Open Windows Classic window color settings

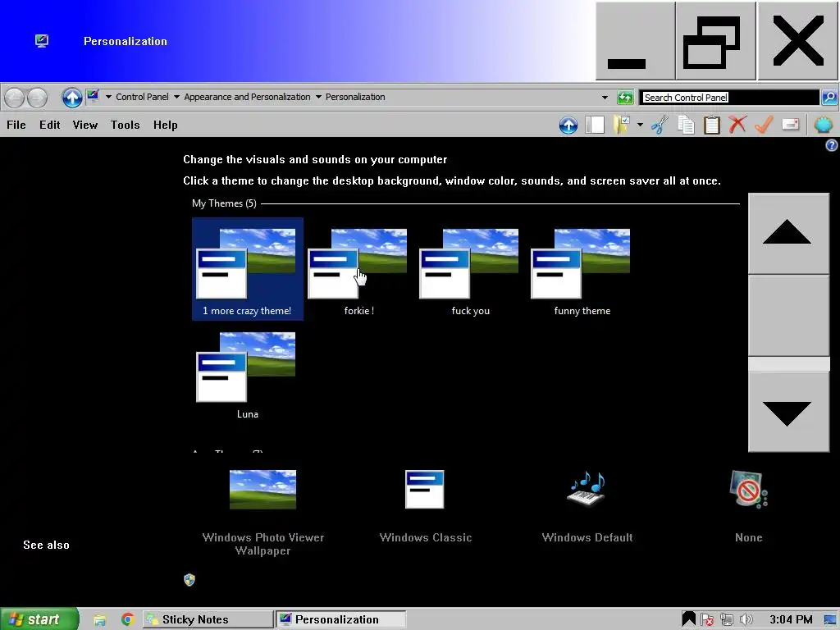tap(426, 507)
